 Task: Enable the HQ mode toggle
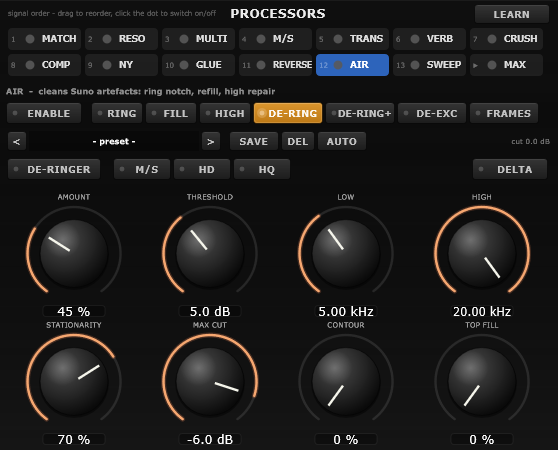[262, 169]
